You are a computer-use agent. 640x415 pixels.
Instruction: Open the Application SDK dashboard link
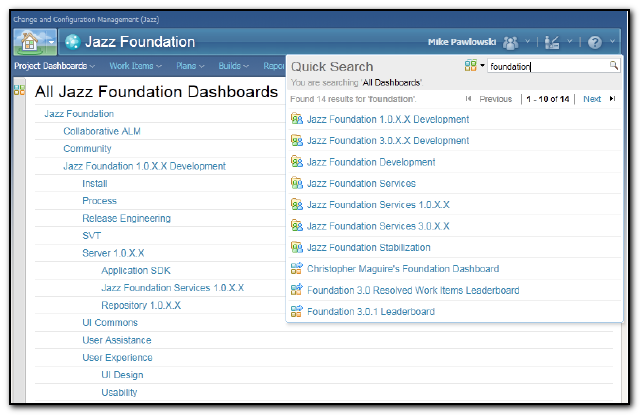pyautogui.click(x=136, y=271)
